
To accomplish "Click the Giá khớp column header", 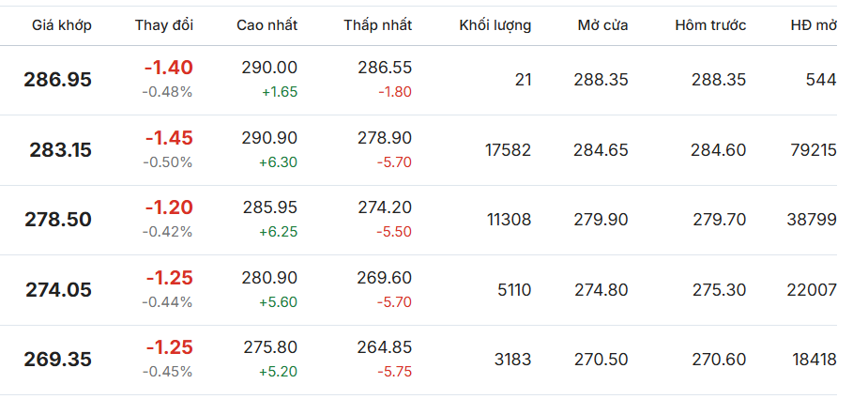I will pyautogui.click(x=62, y=25).
